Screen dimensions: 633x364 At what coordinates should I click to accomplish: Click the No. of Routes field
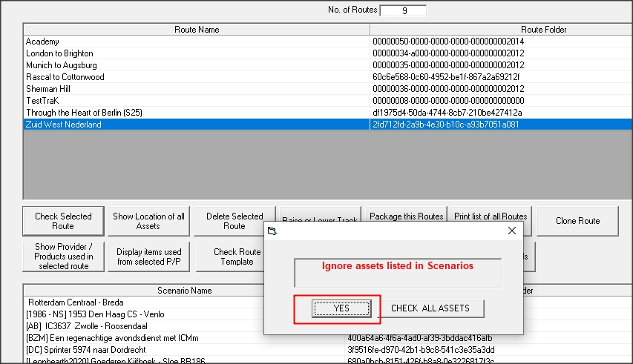tap(403, 10)
